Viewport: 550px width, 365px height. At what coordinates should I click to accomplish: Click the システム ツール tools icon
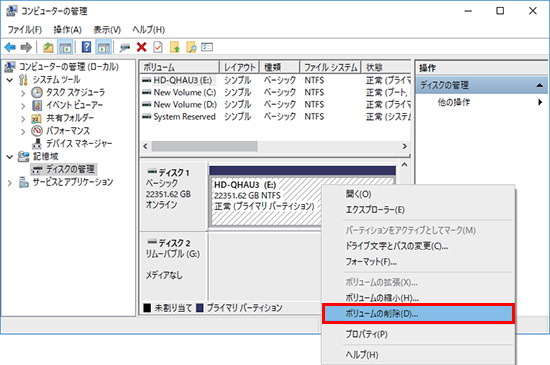click(23, 80)
